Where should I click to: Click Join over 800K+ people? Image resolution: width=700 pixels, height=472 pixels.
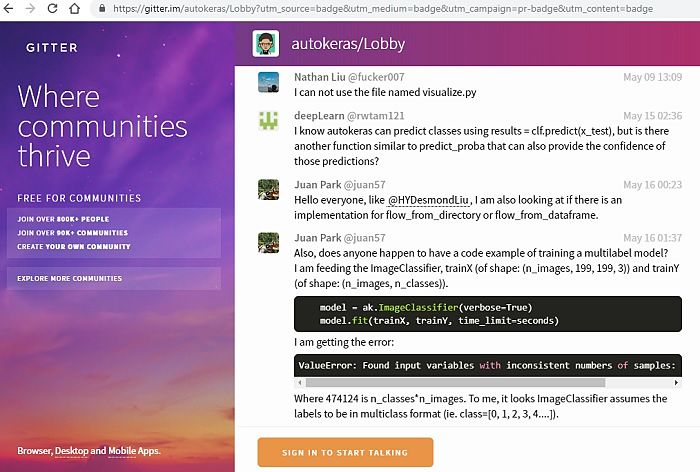coord(63,219)
